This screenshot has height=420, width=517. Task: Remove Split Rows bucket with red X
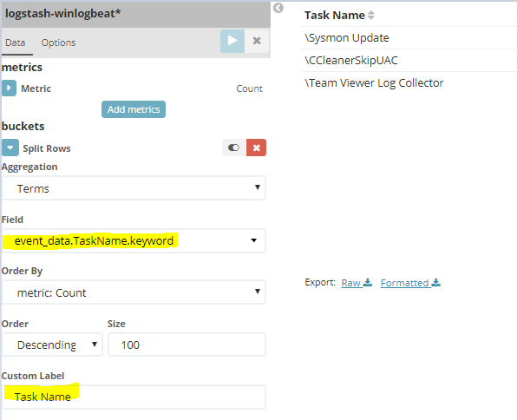pos(256,148)
